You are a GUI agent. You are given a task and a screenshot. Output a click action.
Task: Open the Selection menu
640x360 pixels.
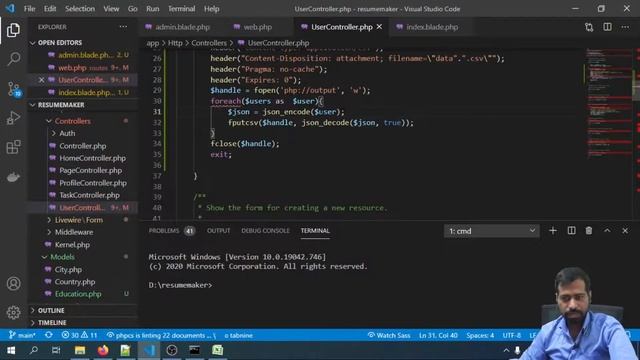click(80, 9)
